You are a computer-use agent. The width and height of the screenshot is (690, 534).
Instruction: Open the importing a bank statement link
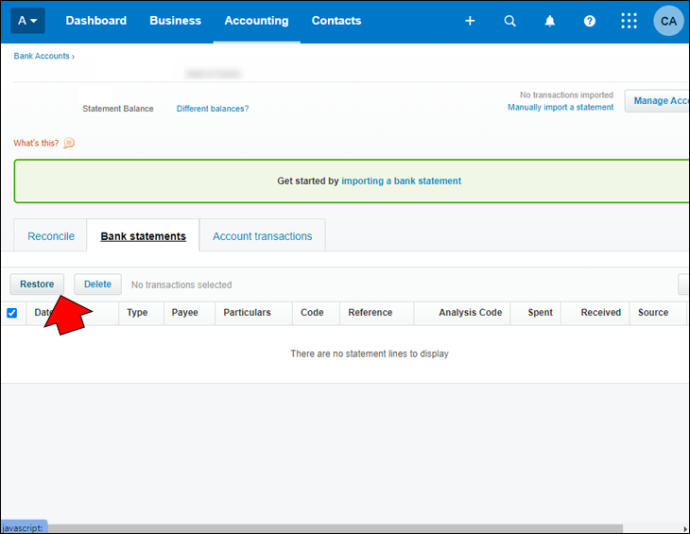(401, 181)
